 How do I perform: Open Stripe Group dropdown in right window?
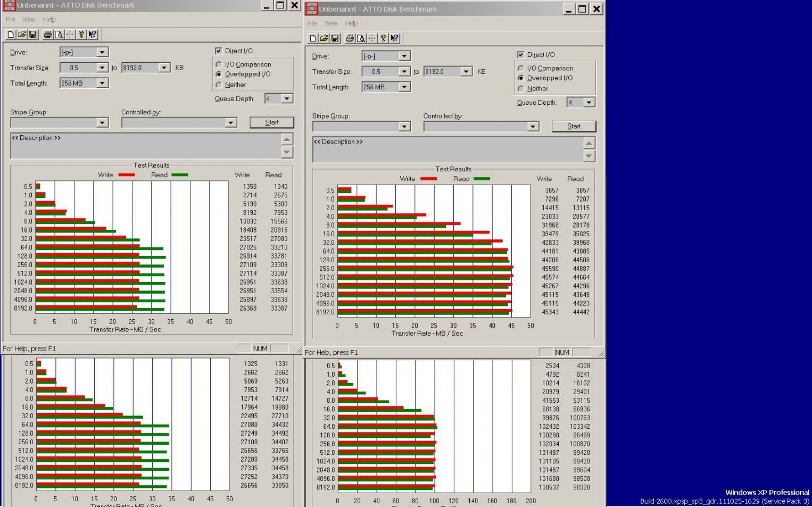point(404,126)
